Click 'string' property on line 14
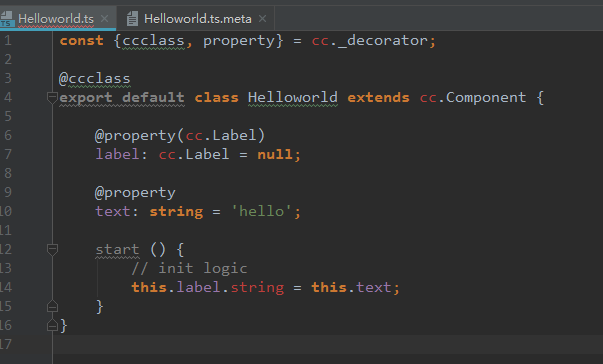Viewport: 603px width, 364px height. (x=257, y=288)
